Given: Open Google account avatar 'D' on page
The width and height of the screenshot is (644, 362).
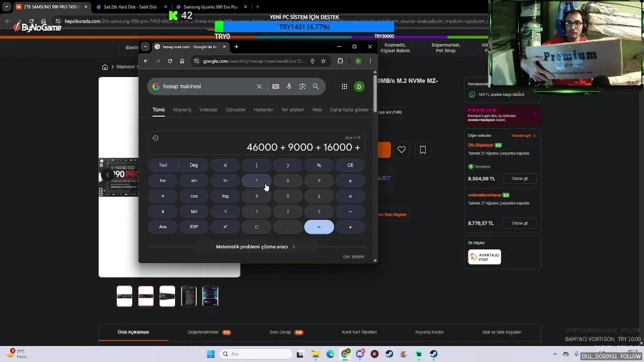Looking at the screenshot, I should (x=359, y=86).
